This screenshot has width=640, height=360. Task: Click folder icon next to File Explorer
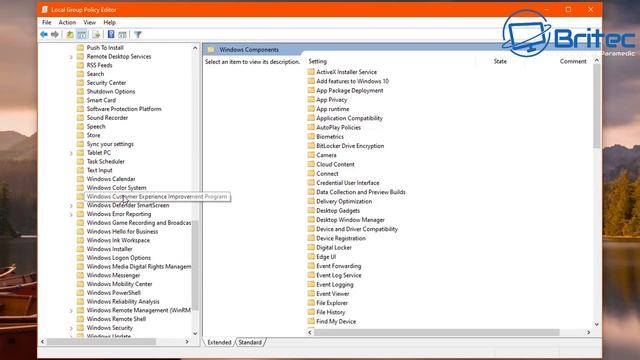(311, 302)
